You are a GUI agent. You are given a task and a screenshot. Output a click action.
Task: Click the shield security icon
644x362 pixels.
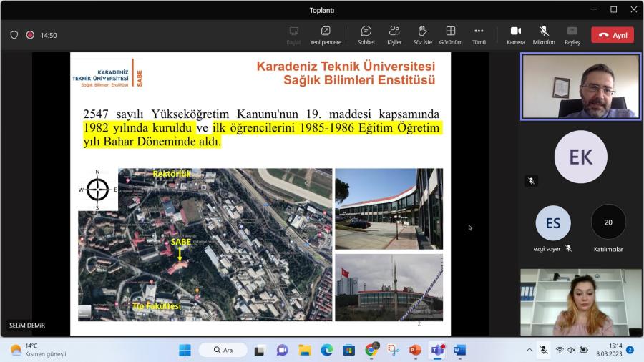(14, 35)
